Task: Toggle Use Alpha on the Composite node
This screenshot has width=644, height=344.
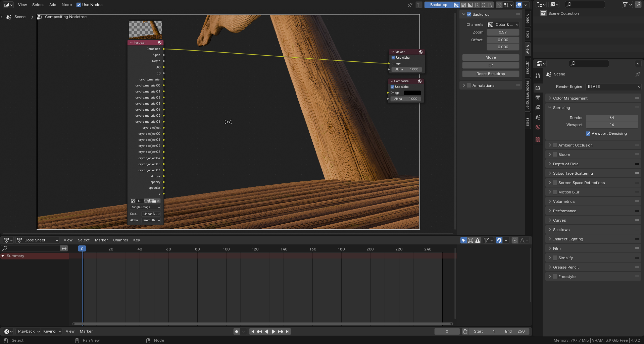Action: click(392, 87)
